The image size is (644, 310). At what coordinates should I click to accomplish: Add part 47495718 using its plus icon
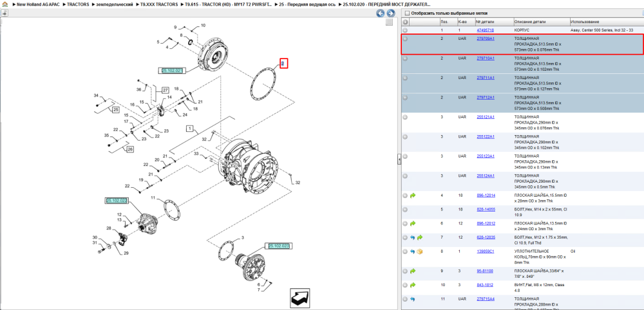(x=405, y=30)
